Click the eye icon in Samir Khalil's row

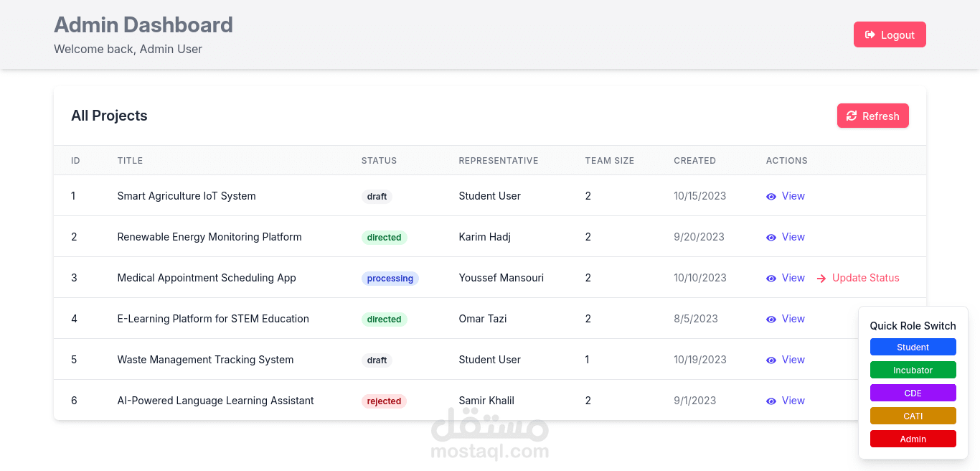coord(771,401)
